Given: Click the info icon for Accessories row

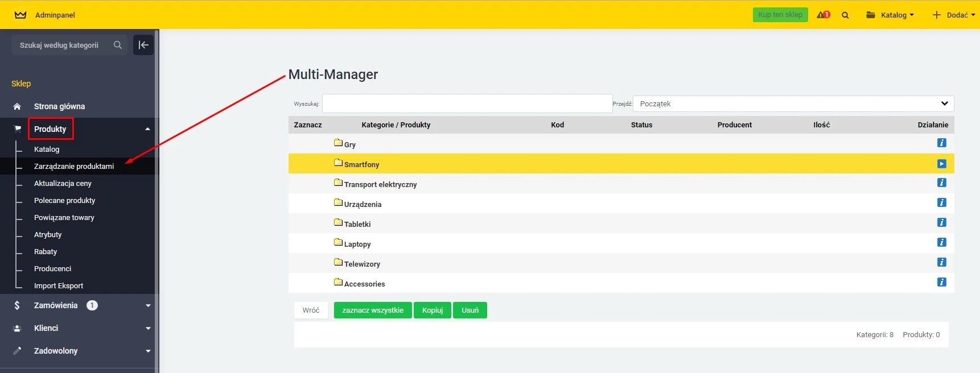Looking at the screenshot, I should coord(941,282).
